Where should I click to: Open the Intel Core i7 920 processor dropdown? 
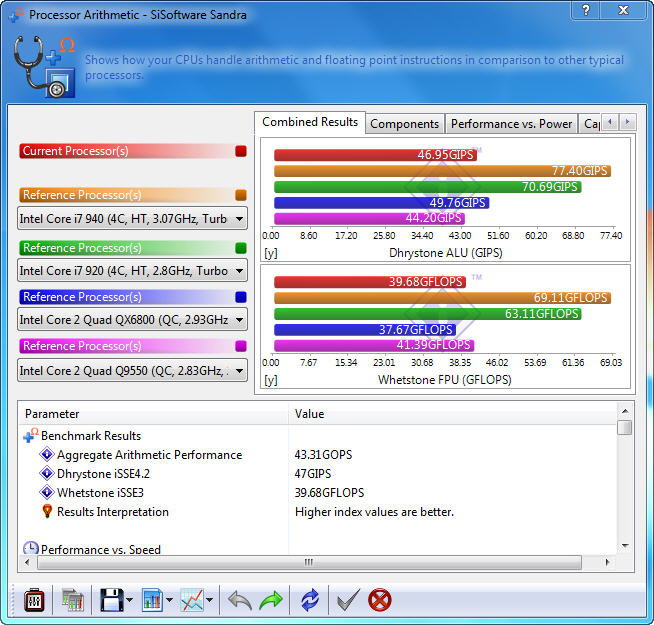tap(132, 270)
